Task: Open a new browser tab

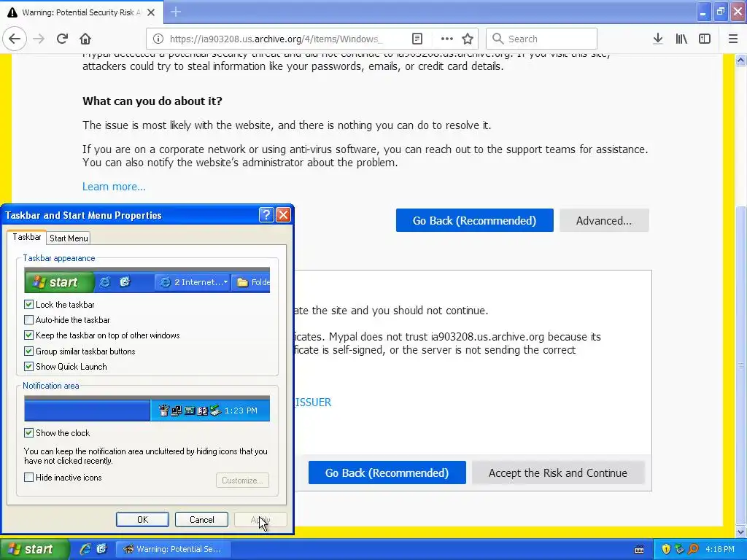Action: 176,12
